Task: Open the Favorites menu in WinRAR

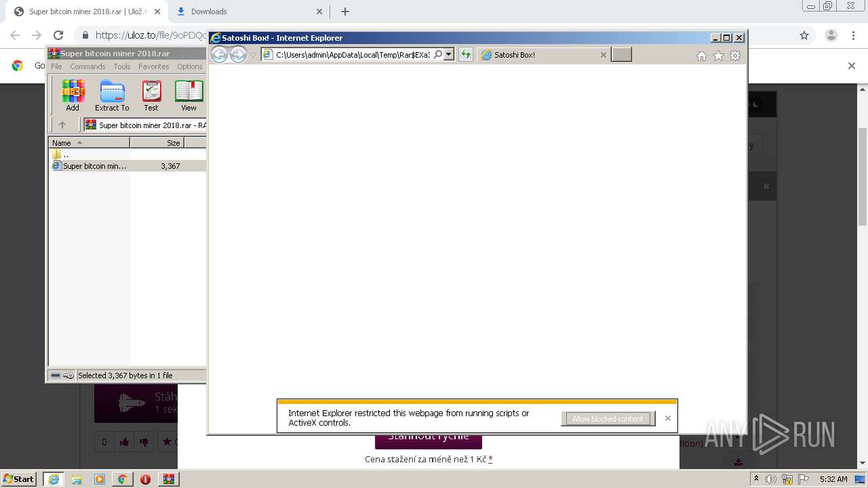Action: (x=154, y=66)
